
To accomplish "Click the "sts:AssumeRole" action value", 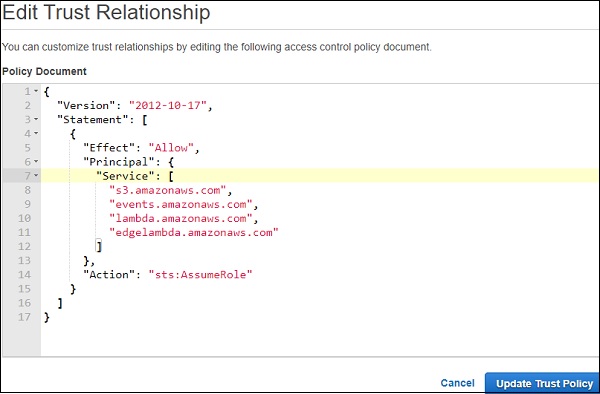I will pos(201,275).
